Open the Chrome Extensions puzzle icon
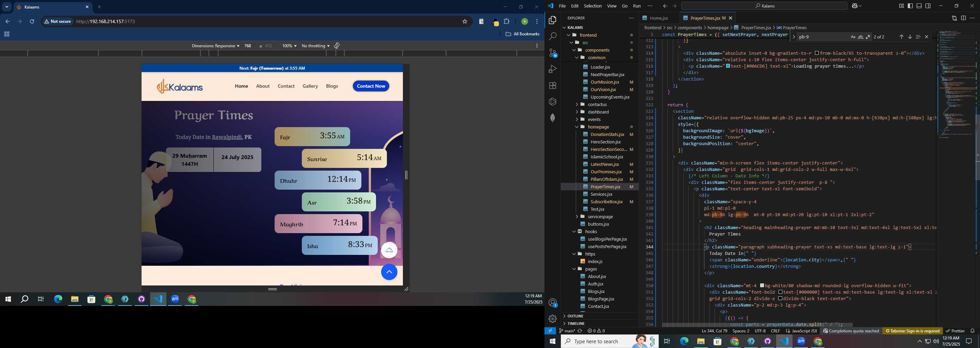The width and height of the screenshot is (980, 348). click(507, 22)
